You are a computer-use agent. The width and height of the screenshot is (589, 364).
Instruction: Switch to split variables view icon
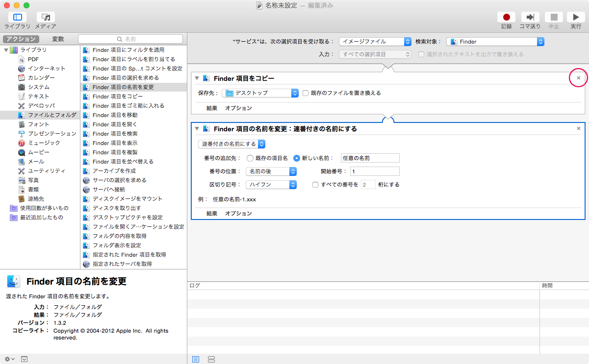click(211, 359)
